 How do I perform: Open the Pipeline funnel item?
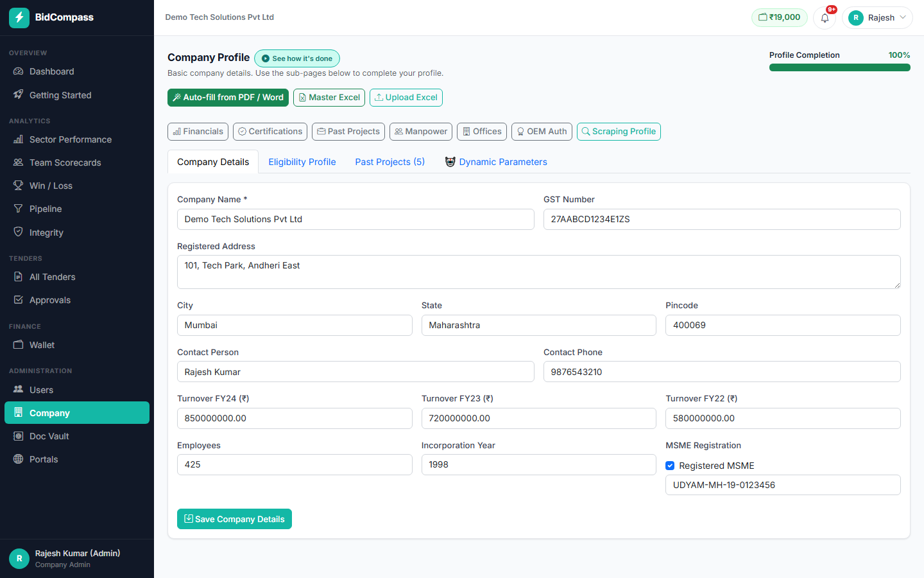pyautogui.click(x=77, y=209)
